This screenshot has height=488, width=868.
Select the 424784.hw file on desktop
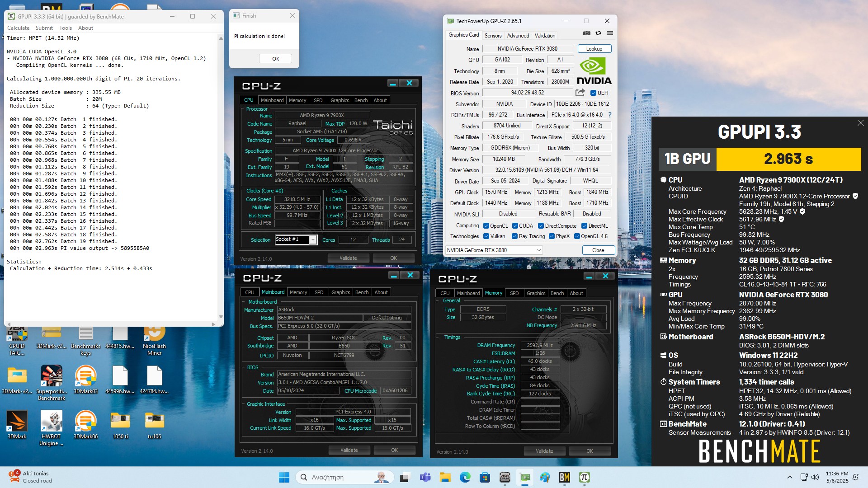(154, 380)
